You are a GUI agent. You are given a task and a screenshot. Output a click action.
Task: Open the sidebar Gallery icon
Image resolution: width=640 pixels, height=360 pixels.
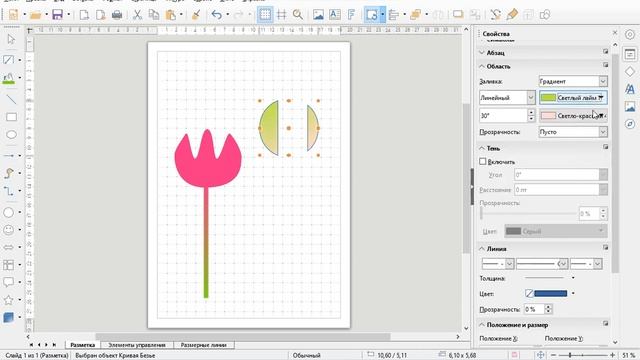pyautogui.click(x=630, y=107)
